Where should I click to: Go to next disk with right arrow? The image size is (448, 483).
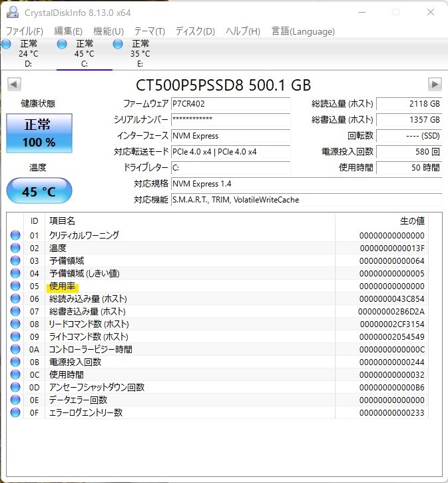point(435,84)
